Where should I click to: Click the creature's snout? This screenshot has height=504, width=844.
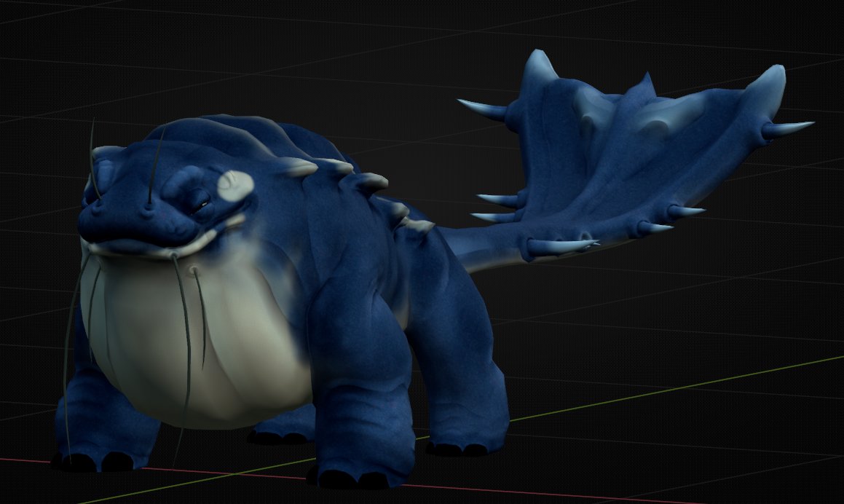pyautogui.click(x=124, y=218)
